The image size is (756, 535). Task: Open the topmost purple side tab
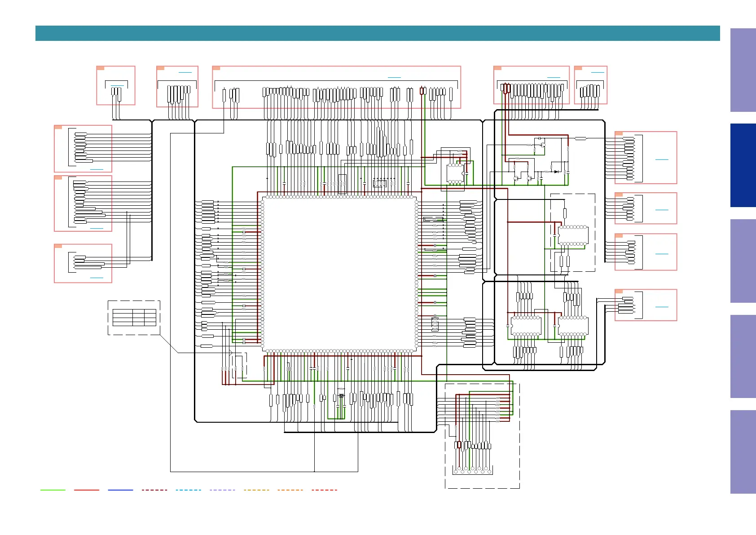coord(743,70)
